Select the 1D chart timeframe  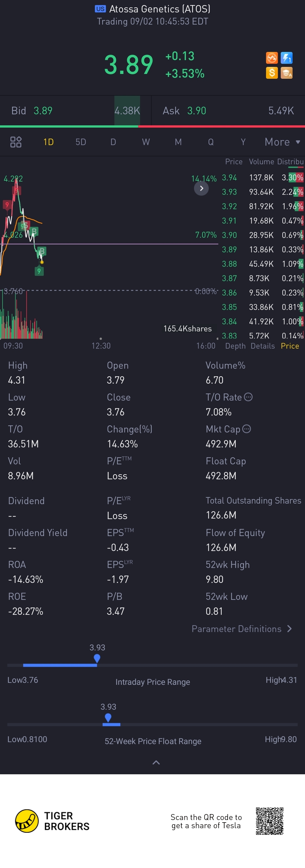[x=49, y=142]
